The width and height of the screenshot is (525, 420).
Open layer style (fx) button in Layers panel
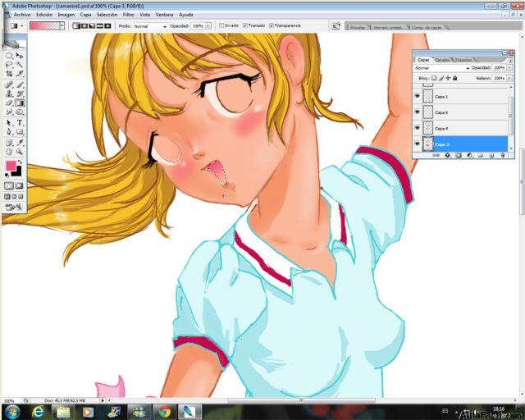point(447,155)
